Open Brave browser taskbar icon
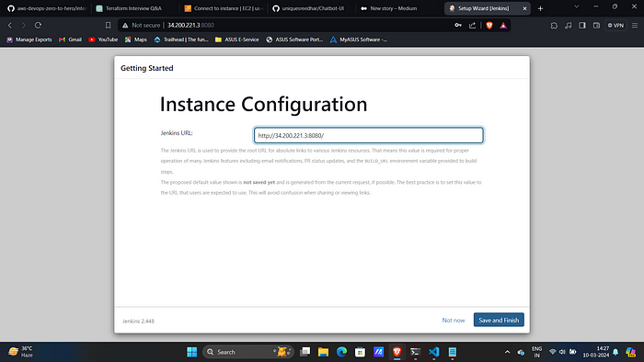The height and width of the screenshot is (362, 644). coord(397,352)
